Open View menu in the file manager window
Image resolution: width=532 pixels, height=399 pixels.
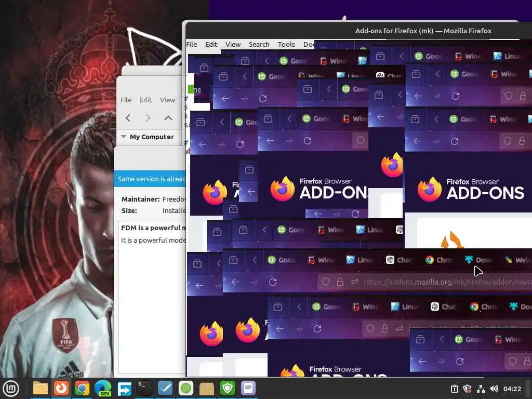click(168, 100)
